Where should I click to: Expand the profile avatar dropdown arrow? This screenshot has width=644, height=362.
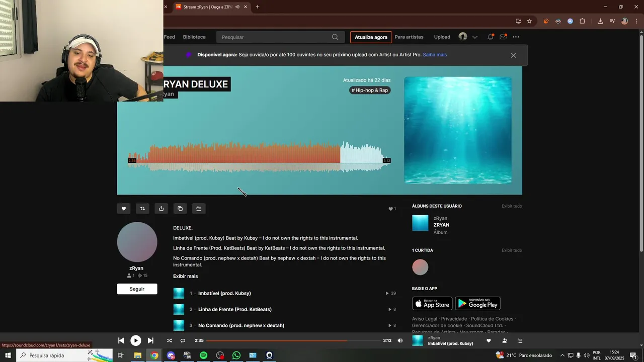(x=474, y=37)
